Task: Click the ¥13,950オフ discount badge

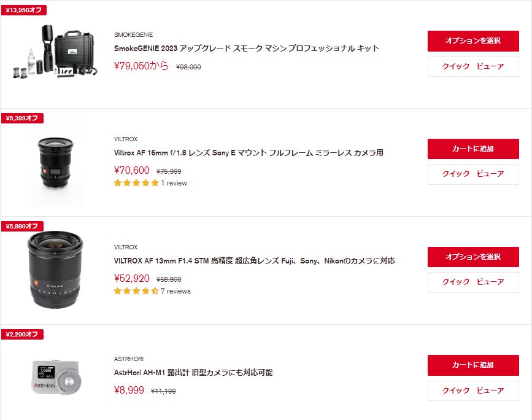Action: [x=23, y=10]
